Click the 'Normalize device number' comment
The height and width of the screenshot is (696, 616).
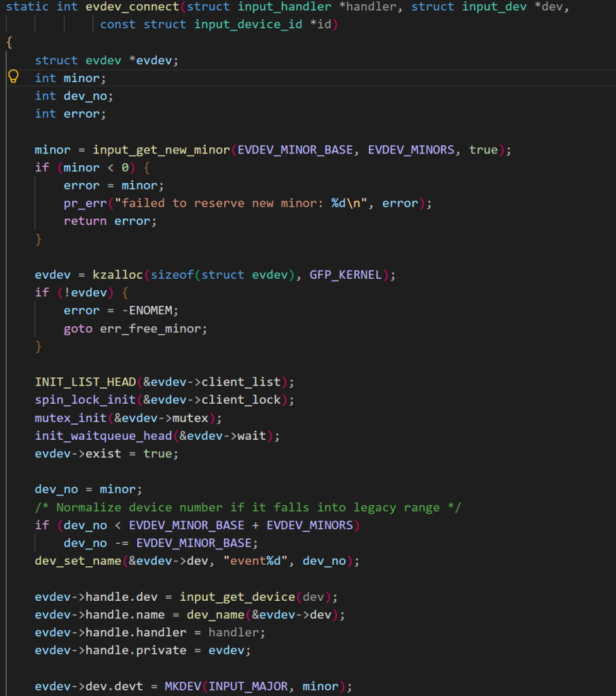click(x=248, y=507)
